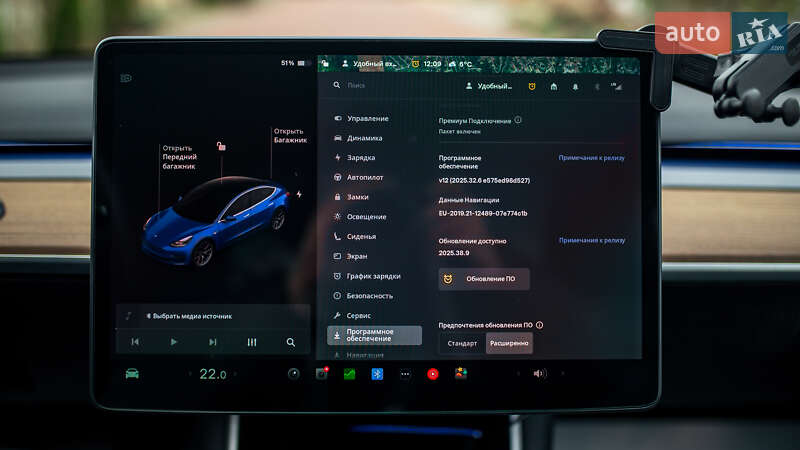800x450 pixels.
Task: Tap the Обновление ПО button
Action: [x=484, y=279]
